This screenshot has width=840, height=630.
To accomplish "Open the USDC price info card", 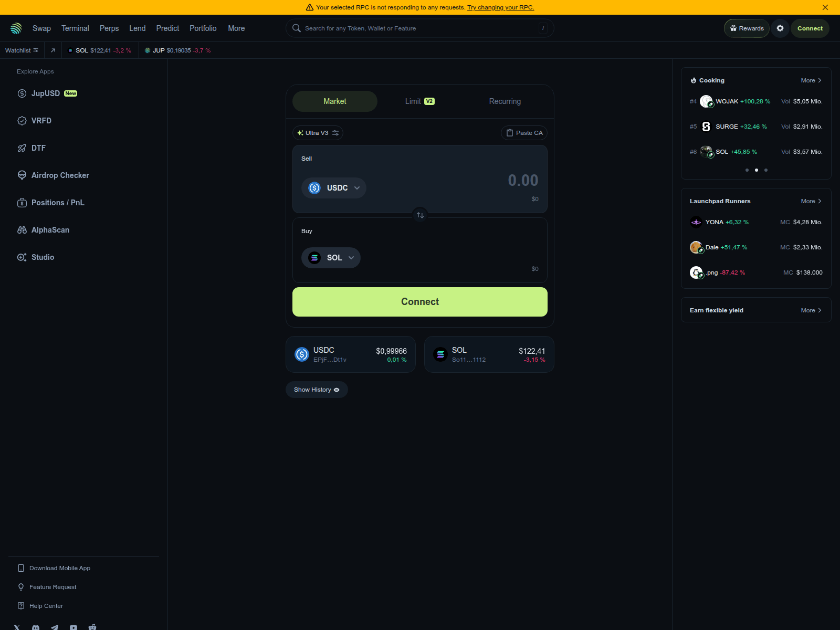I will pos(351,354).
